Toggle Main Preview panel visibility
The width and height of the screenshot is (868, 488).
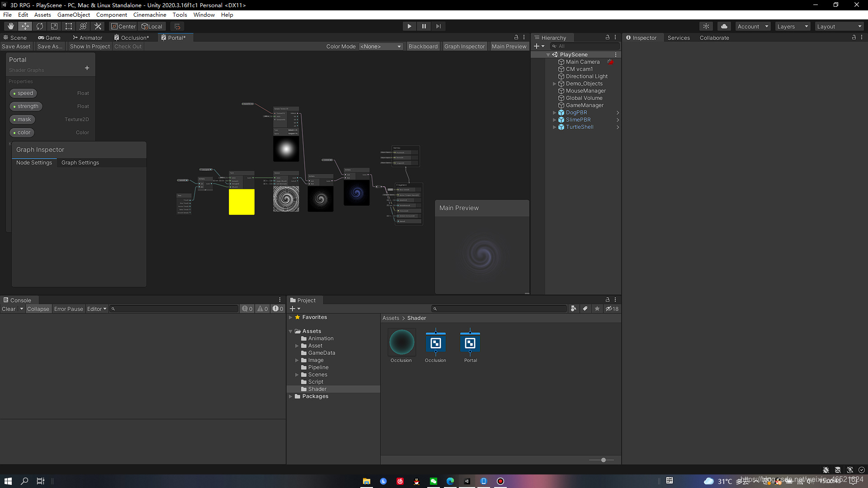click(509, 46)
